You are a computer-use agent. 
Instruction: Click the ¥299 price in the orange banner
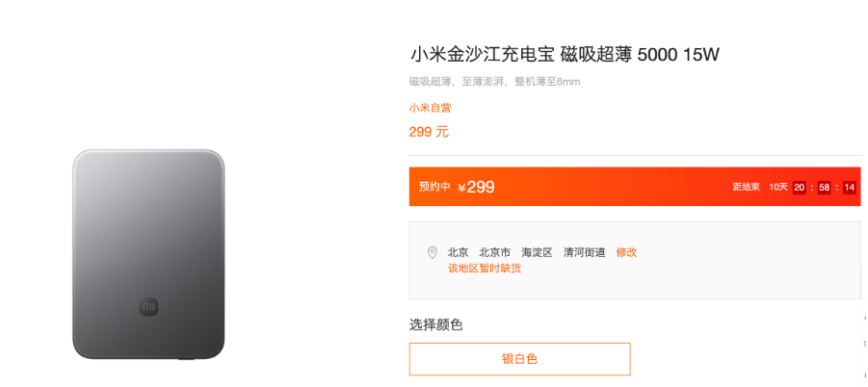477,187
